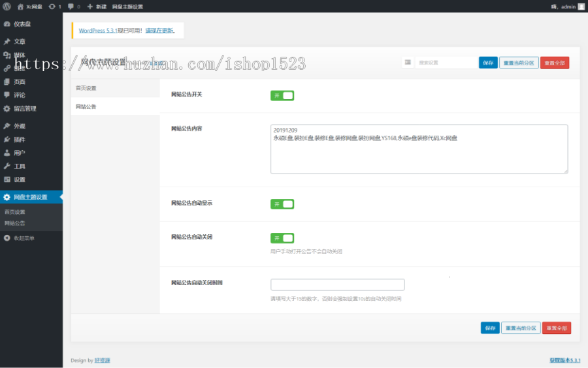The height and width of the screenshot is (368, 588).
Task: Click the 获取版本5.3.1 footer link
Action: point(564,360)
